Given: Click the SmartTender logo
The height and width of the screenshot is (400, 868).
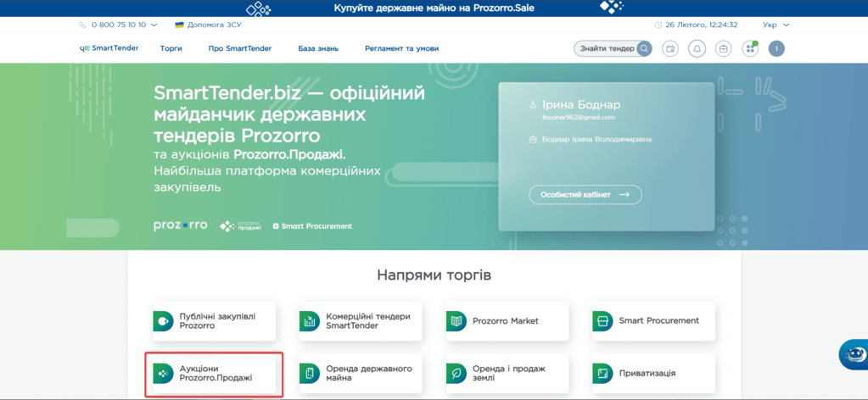Looking at the screenshot, I should pyautogui.click(x=109, y=48).
